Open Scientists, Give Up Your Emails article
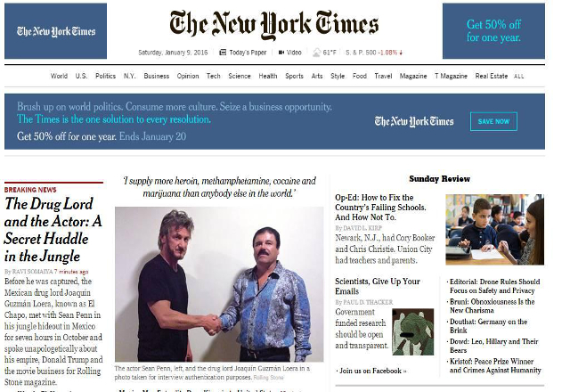 [x=378, y=286]
